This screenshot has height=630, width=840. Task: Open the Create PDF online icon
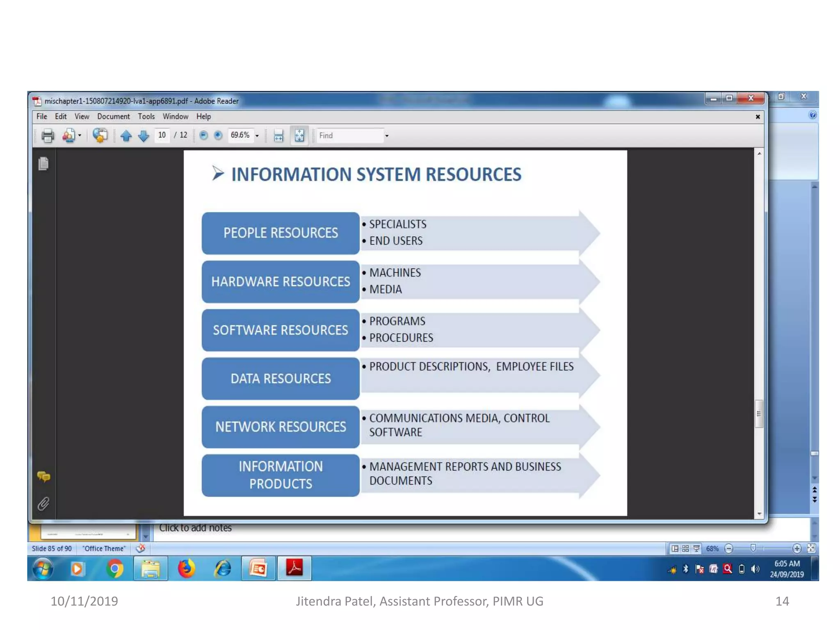point(68,135)
